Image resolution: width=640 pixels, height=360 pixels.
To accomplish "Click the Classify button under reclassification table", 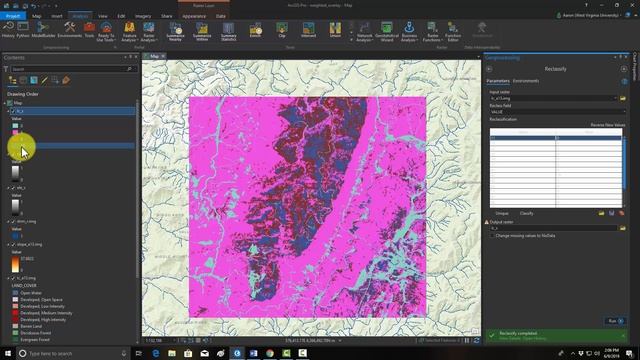I will pyautogui.click(x=527, y=213).
